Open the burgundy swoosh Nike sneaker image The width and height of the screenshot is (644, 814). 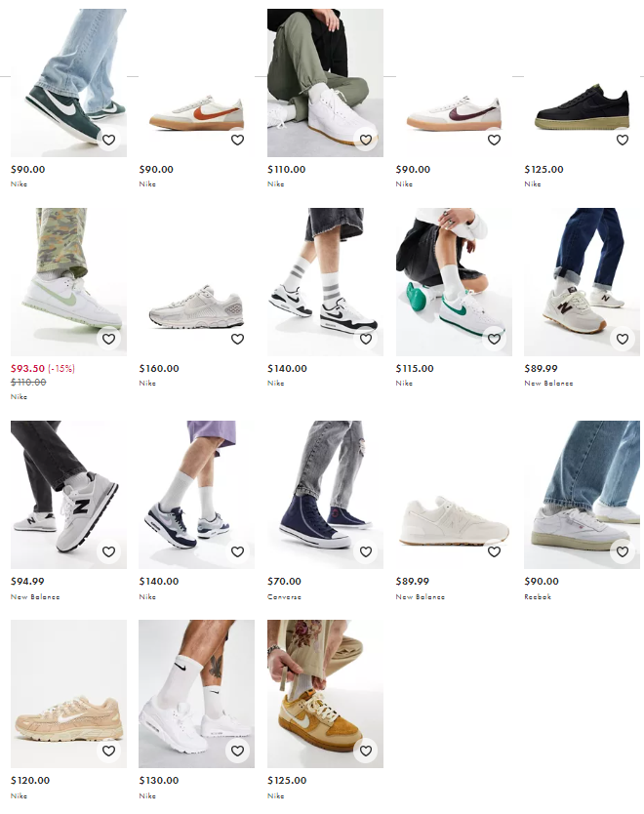[454, 83]
